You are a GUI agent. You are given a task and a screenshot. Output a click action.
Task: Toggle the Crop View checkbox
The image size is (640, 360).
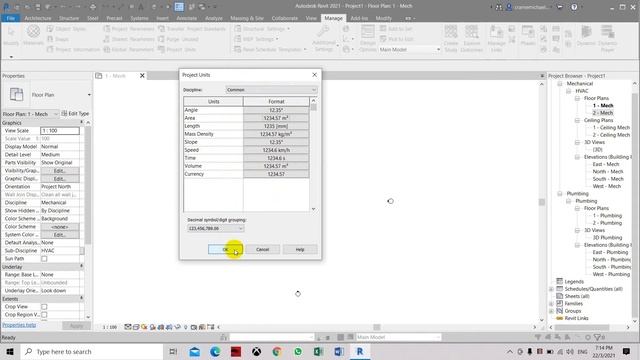[44, 307]
